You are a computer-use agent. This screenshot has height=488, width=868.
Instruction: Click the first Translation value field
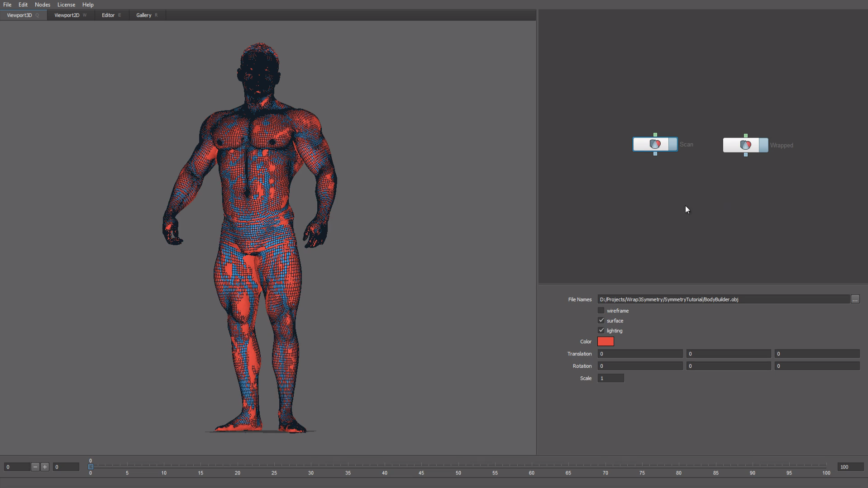pyautogui.click(x=640, y=354)
